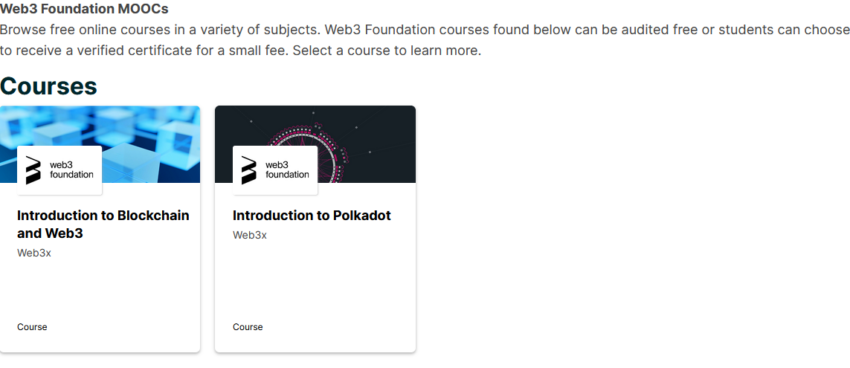Click the white logo box on Blockchain card

(x=60, y=170)
